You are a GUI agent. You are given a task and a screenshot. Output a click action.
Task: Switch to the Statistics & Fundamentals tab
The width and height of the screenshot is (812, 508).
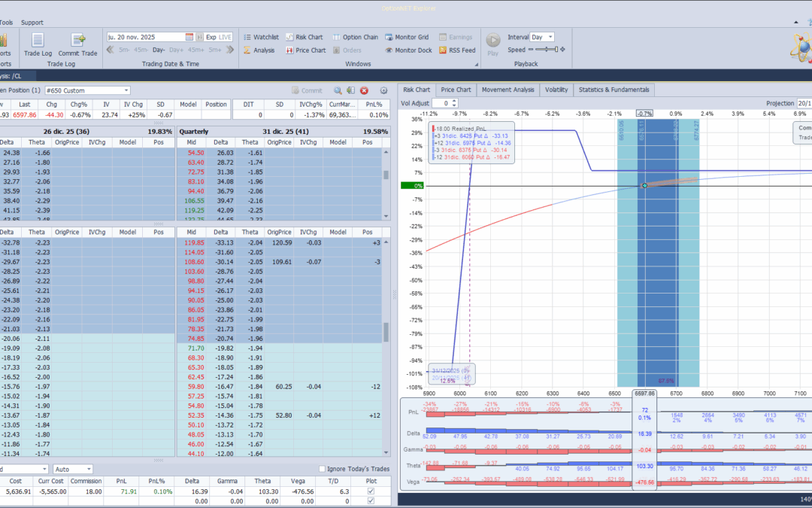coord(614,90)
